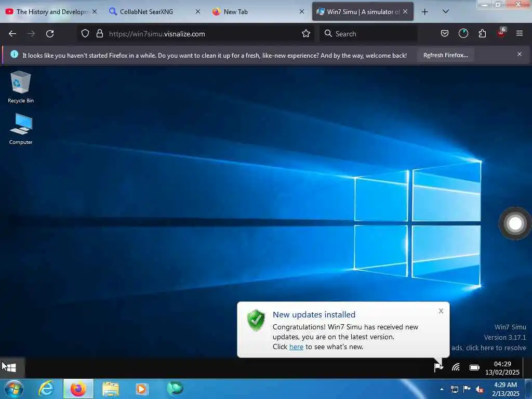532x399 pixels.
Task: Bookmark this page with the star
Action: [x=306, y=34]
